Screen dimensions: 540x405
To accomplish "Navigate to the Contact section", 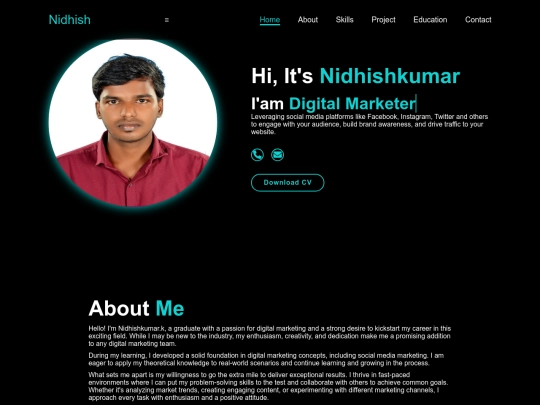I will pos(478,20).
